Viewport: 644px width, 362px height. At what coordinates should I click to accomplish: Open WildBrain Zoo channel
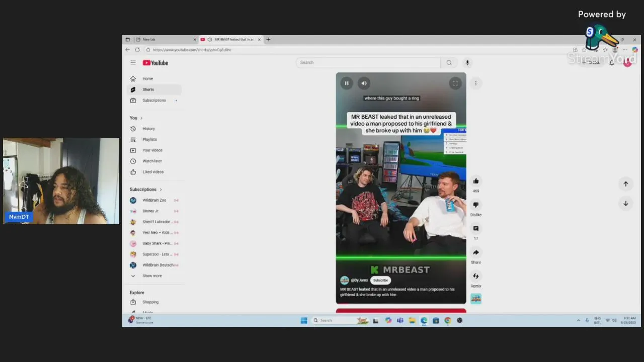pos(154,200)
